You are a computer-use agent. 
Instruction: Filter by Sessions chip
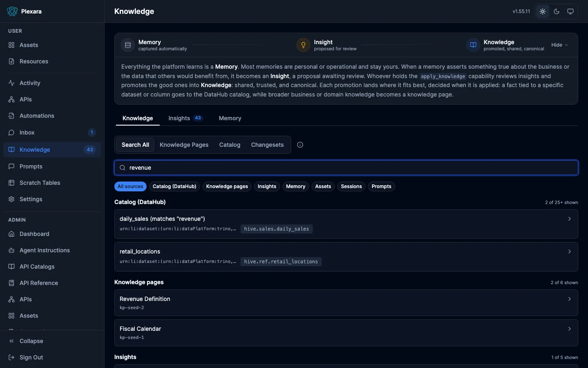(351, 186)
